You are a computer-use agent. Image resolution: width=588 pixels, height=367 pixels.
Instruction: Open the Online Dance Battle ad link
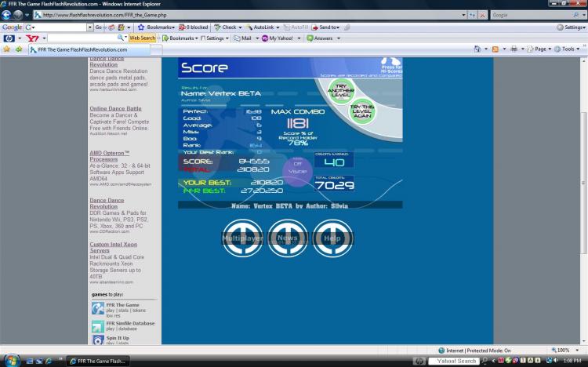click(115, 108)
